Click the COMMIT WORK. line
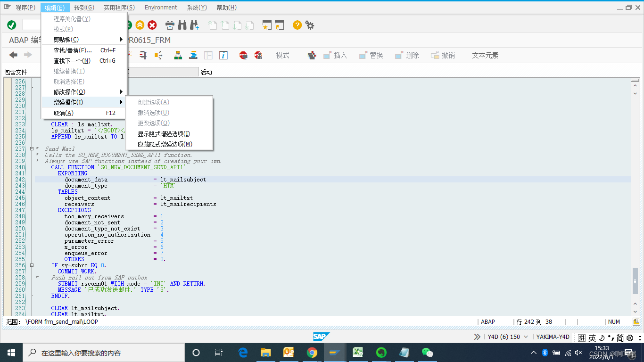The image size is (644, 362). coord(77,271)
